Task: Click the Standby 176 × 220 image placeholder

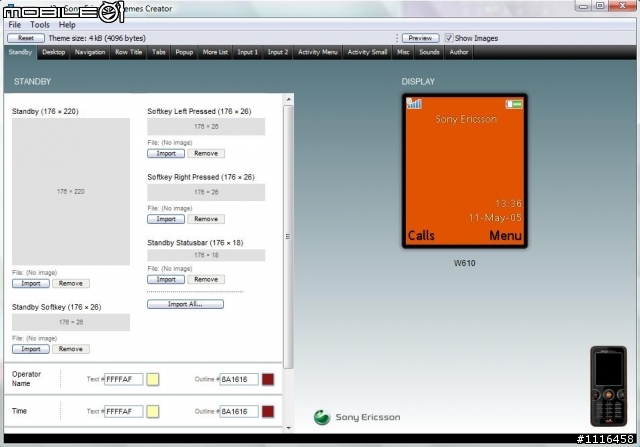Action: coord(71,191)
